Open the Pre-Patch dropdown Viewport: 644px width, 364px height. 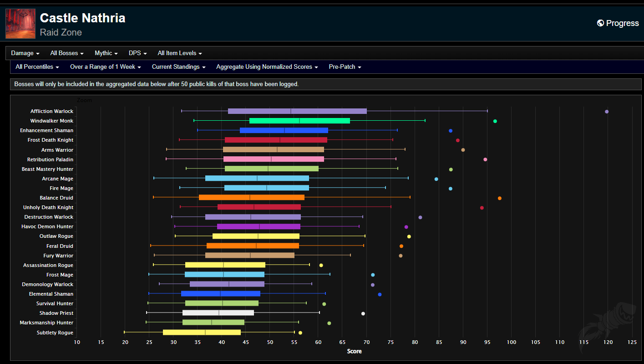pos(345,67)
